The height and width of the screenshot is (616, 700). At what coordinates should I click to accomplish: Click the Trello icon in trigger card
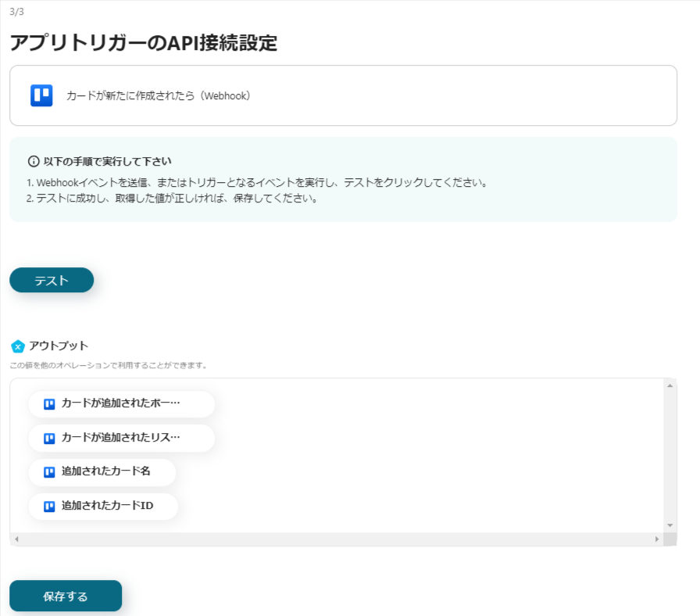(x=41, y=95)
